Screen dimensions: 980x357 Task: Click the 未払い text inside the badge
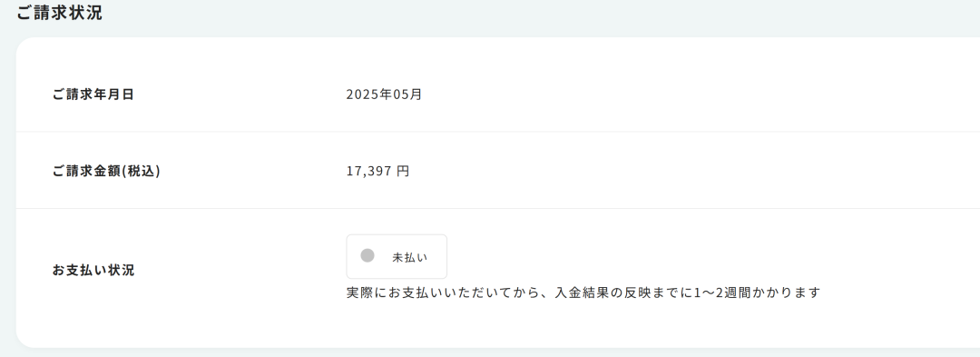410,257
